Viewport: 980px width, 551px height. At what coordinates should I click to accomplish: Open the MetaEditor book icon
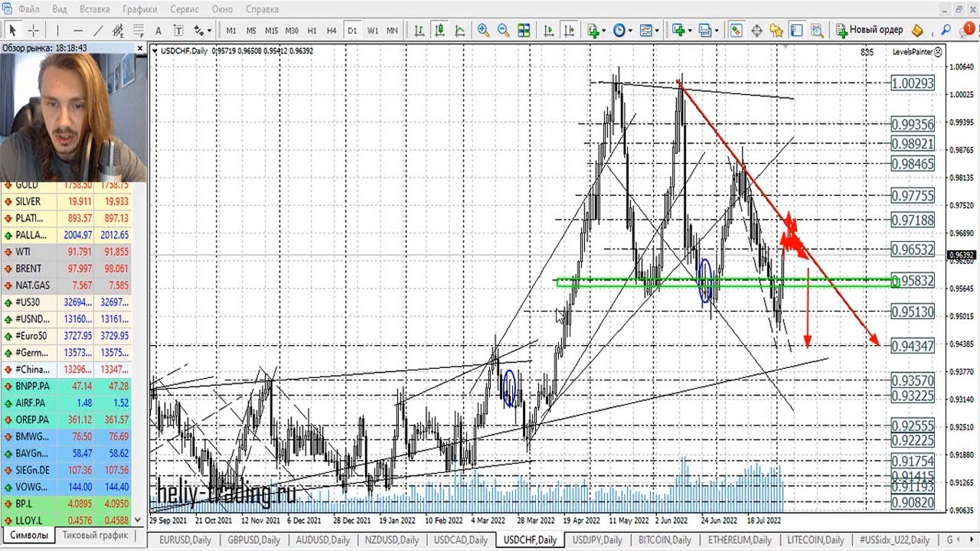(917, 31)
